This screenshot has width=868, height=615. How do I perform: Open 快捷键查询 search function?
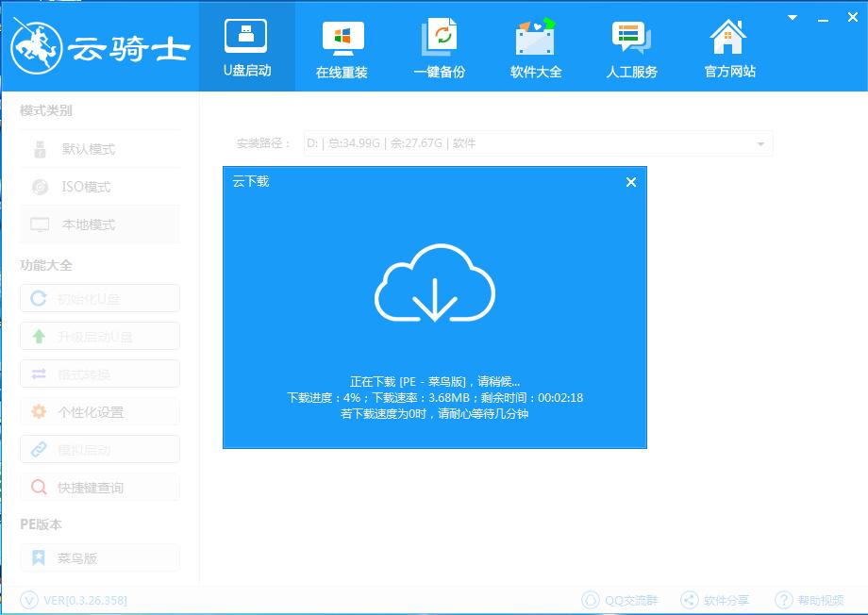[x=100, y=487]
